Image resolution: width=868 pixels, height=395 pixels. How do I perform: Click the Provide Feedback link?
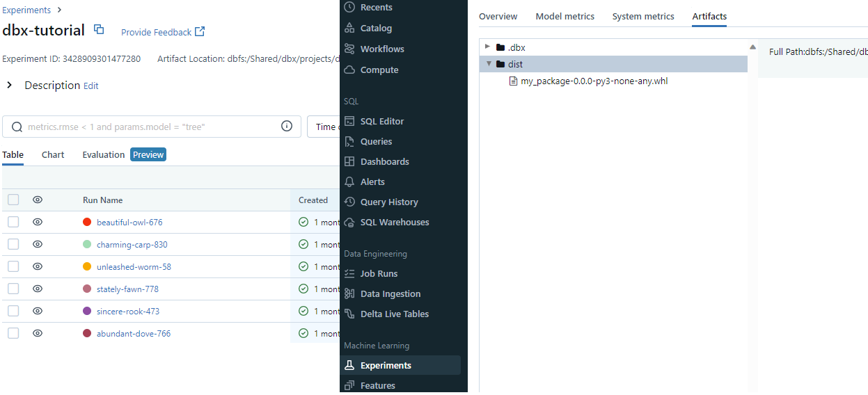point(156,32)
